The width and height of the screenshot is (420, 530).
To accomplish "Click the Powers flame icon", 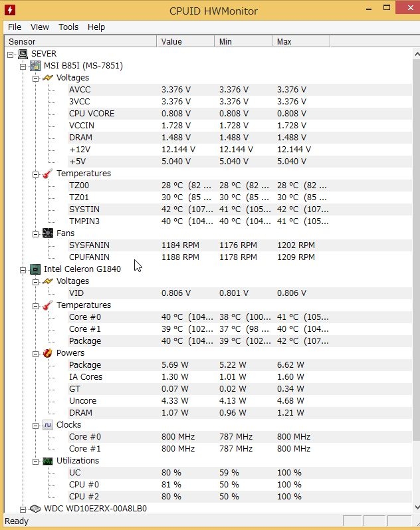I will [x=47, y=353].
